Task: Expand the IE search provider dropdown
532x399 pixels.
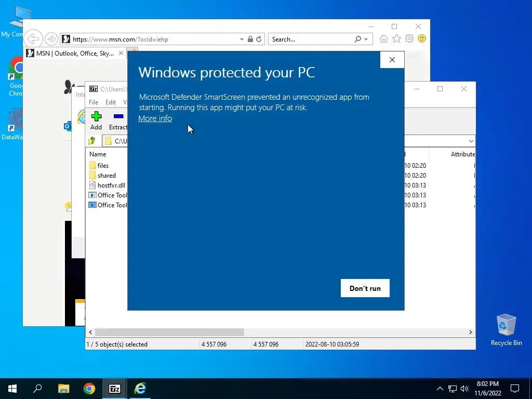Action: tap(366, 39)
